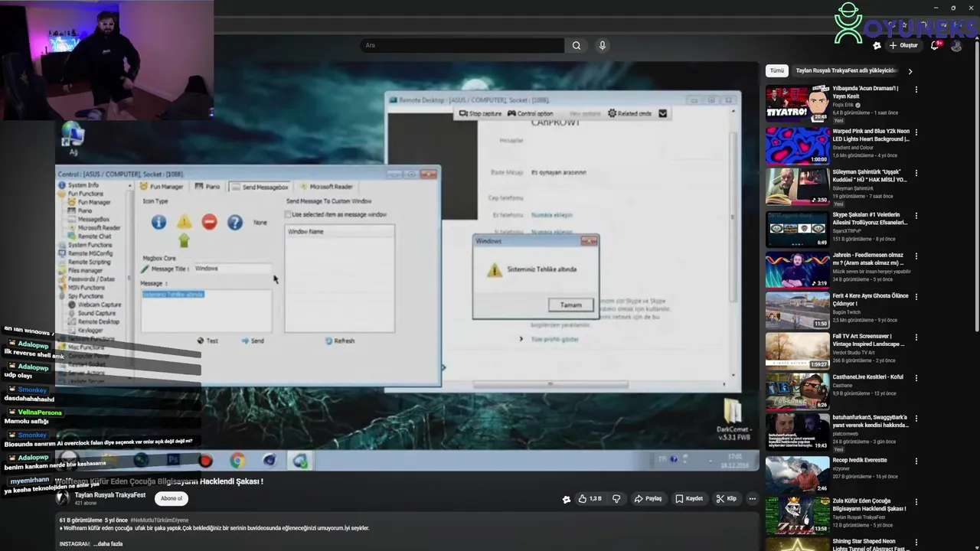The image size is (980, 551).
Task: Click the Oluştur create button
Action: (903, 45)
